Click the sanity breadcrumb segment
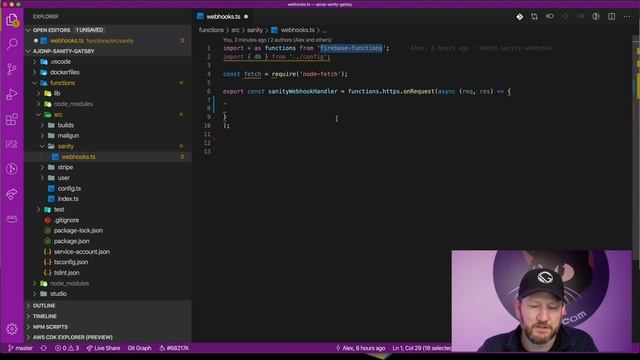640x360 pixels. [255, 30]
